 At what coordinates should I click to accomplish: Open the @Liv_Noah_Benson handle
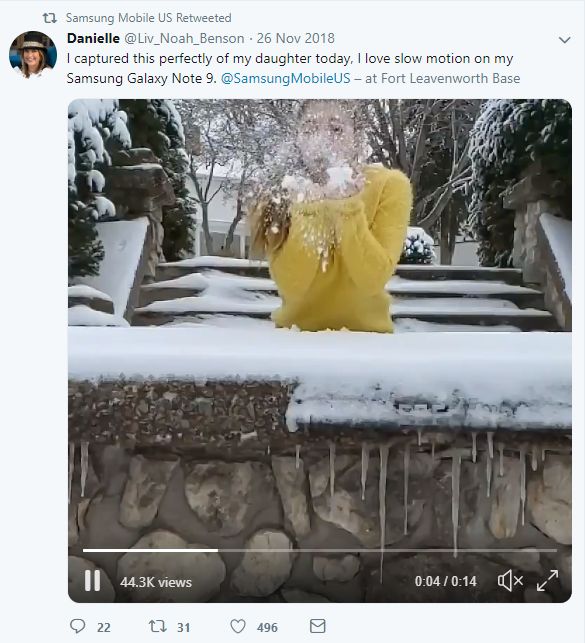184,39
